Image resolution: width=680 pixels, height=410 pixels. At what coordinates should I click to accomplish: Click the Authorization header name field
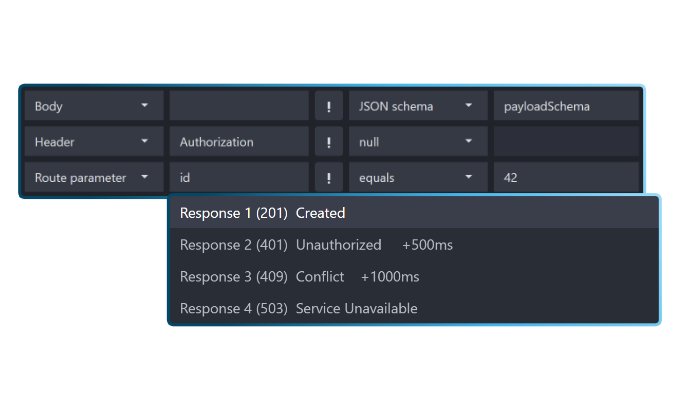tap(239, 142)
